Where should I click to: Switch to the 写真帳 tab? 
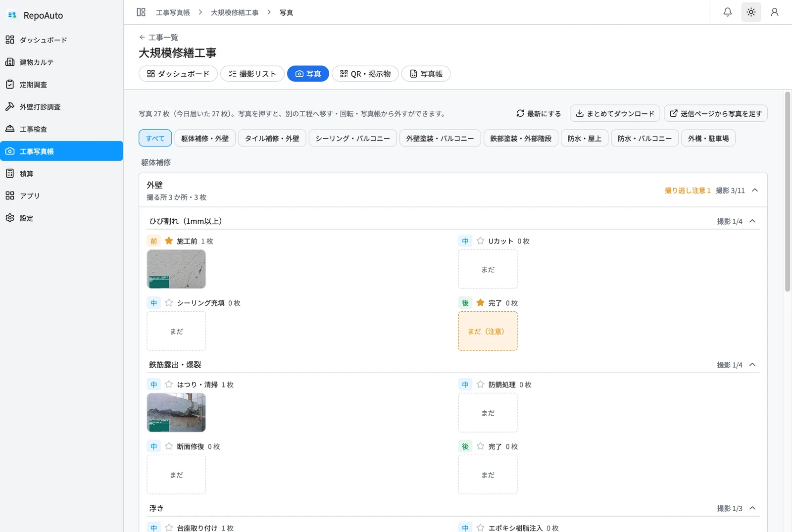click(x=426, y=74)
